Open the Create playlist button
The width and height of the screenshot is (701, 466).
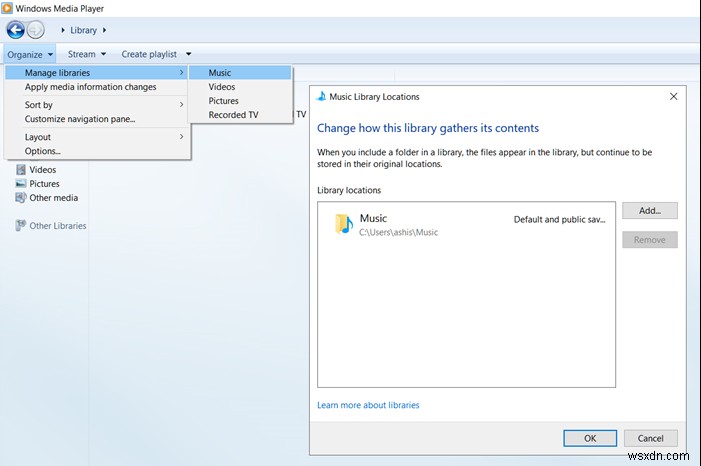coord(149,54)
